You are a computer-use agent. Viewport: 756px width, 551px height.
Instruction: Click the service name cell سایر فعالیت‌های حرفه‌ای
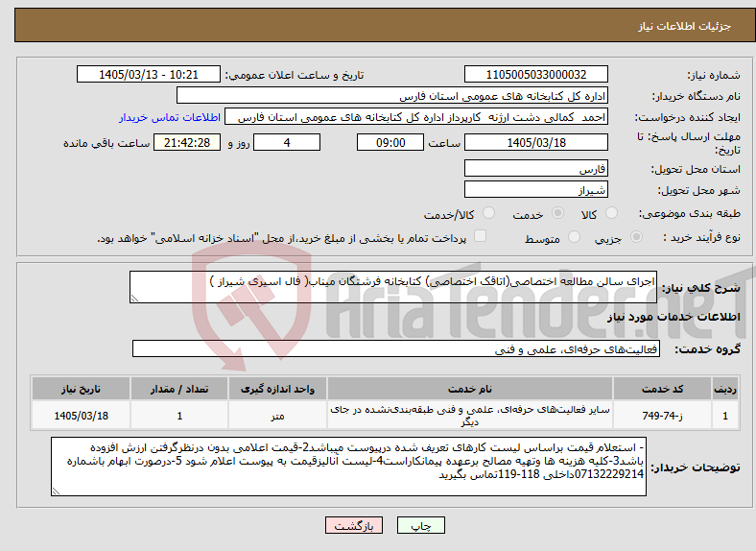(469, 415)
